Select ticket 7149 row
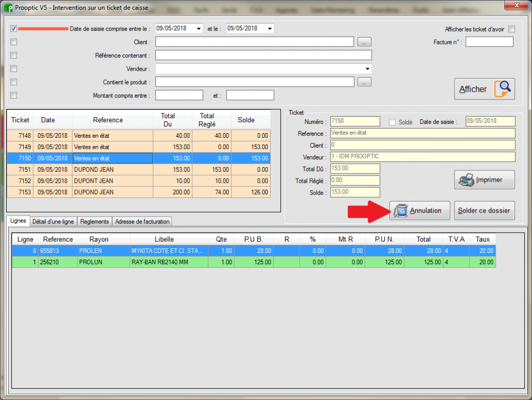The height and width of the screenshot is (400, 532). pos(139,147)
